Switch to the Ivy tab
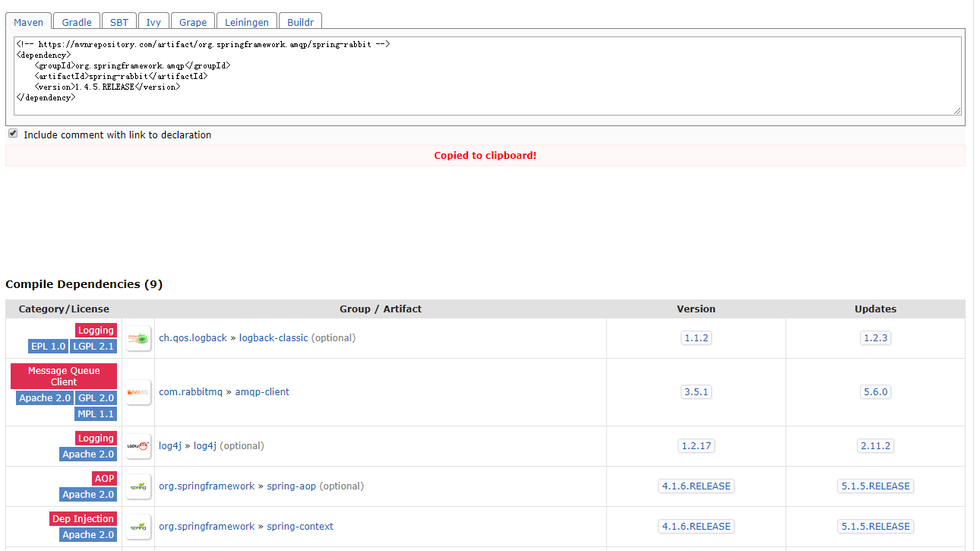Screen dimensions: 980x551 [153, 22]
